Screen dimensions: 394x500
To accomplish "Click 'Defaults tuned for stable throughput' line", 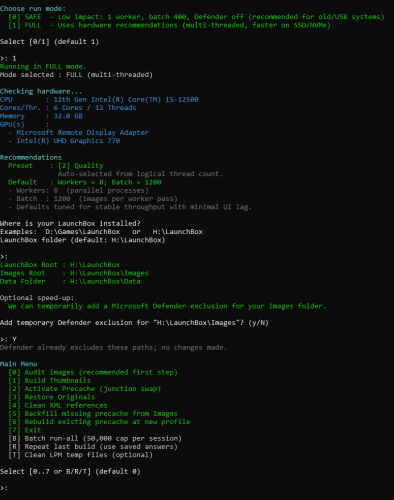I will click(130, 207).
